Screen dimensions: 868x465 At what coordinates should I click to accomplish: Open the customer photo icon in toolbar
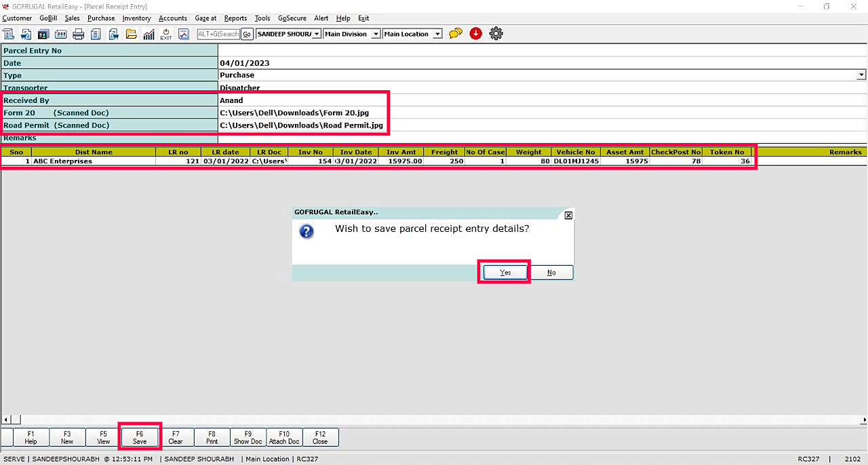(43, 34)
